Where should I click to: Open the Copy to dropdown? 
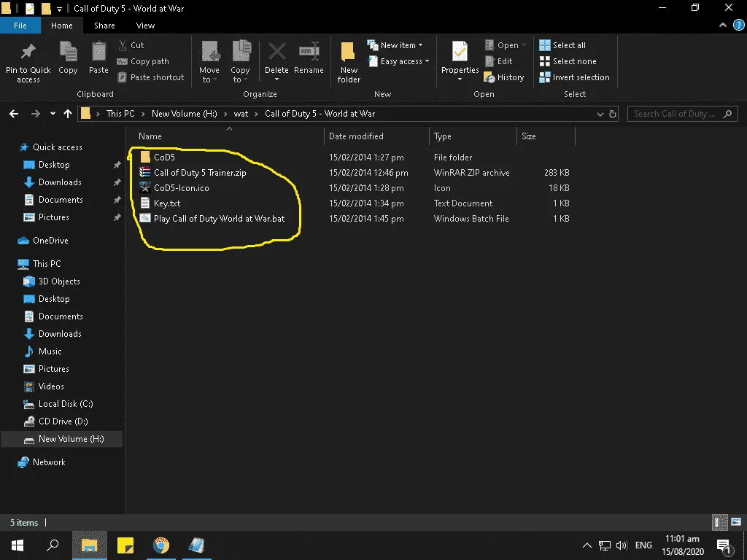pos(240,62)
